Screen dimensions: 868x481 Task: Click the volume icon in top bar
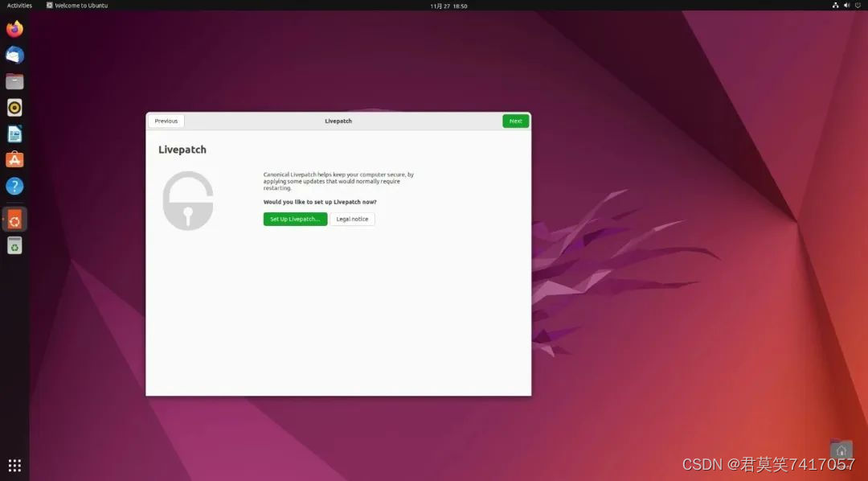(x=846, y=6)
